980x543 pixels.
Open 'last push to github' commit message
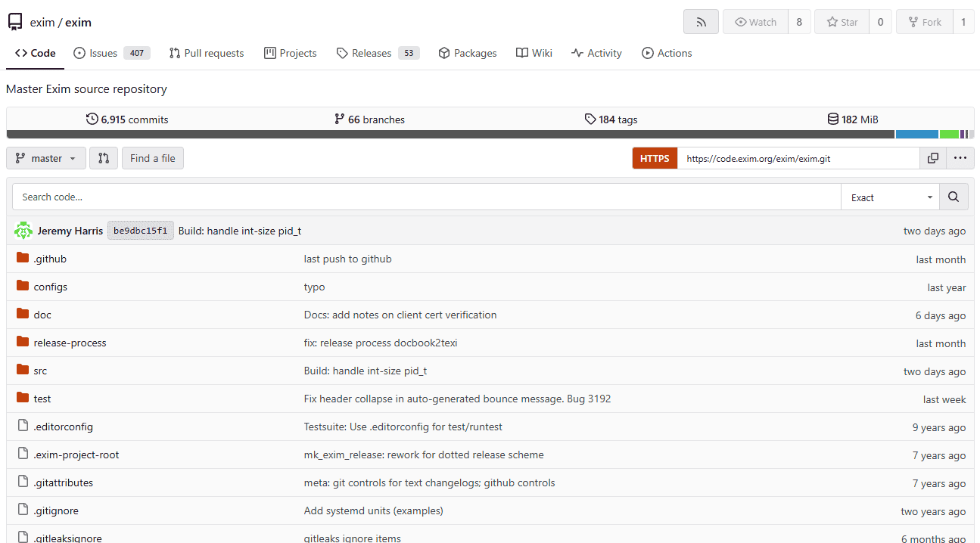point(347,259)
